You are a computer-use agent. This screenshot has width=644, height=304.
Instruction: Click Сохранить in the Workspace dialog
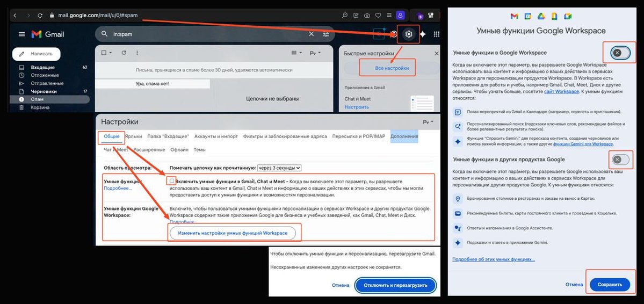pyautogui.click(x=610, y=285)
